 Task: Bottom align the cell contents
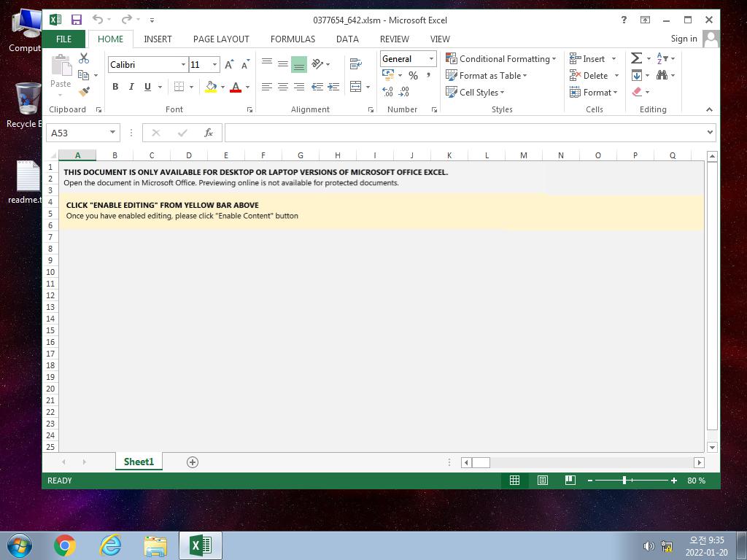click(299, 64)
